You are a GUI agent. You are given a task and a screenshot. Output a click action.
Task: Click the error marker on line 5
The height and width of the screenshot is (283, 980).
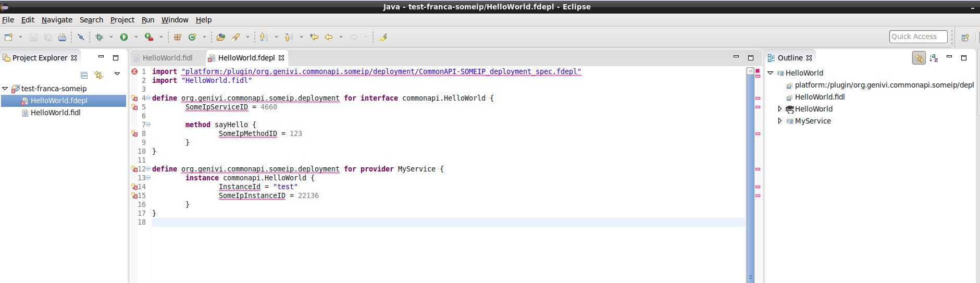[x=134, y=107]
